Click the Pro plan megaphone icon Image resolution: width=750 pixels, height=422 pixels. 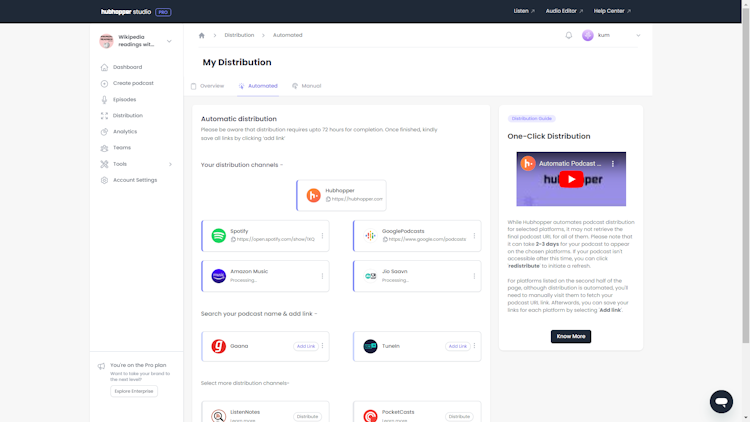coord(101,366)
